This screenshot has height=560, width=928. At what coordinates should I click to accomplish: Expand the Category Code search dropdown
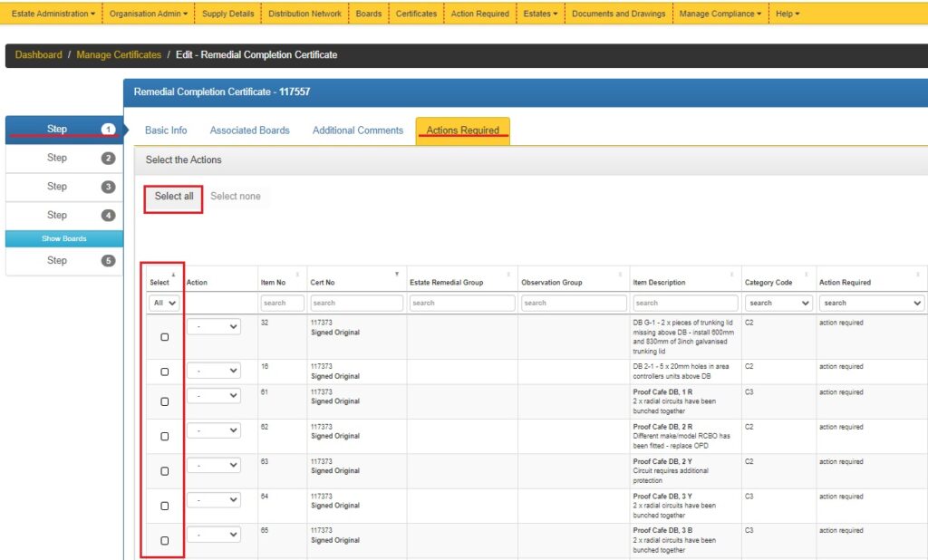click(778, 304)
